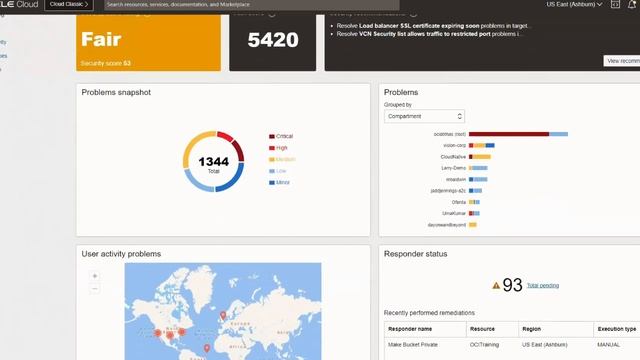Click the Ofenta compartment label
Image resolution: width=640 pixels, height=360 pixels.
coord(459,202)
